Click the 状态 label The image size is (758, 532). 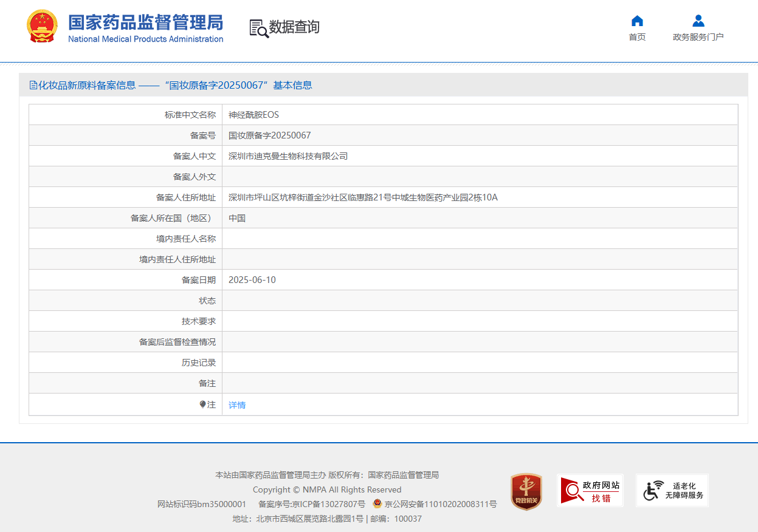coord(207,301)
